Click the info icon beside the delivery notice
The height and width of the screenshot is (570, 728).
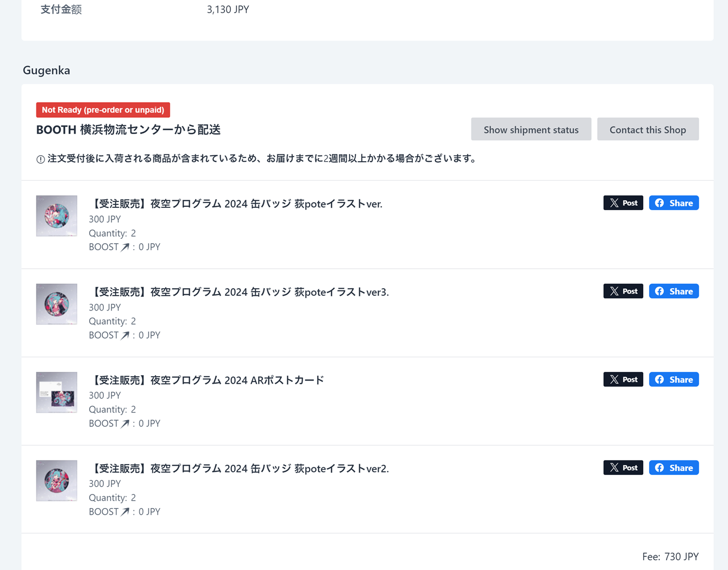(x=40, y=159)
